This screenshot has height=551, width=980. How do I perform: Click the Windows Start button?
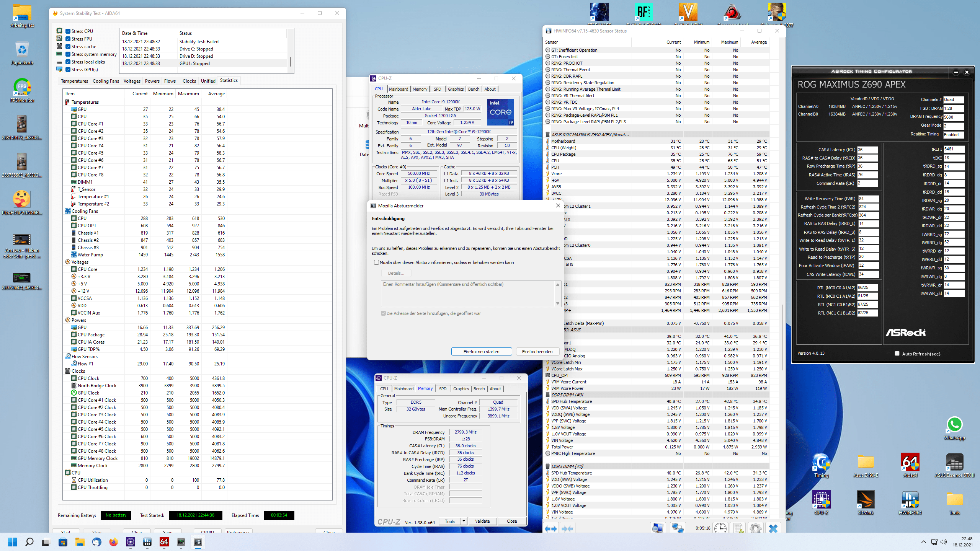point(12,542)
